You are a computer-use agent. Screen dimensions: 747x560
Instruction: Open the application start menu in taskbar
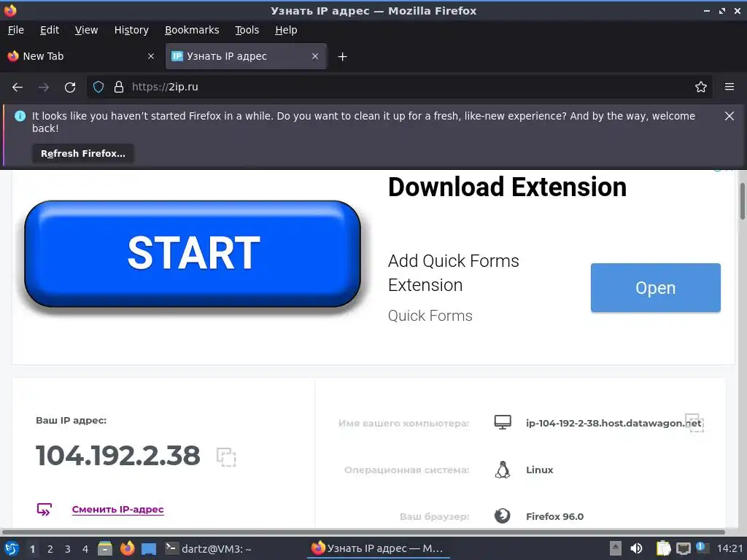click(12, 548)
